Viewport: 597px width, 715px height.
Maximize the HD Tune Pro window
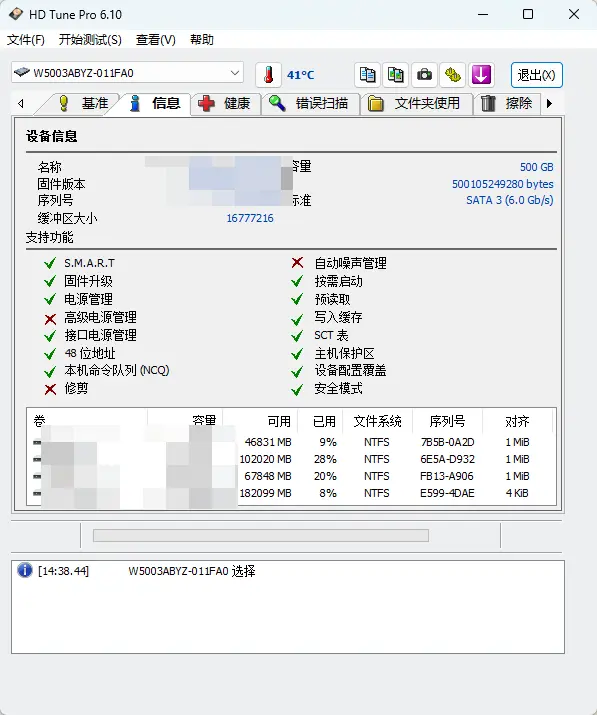pos(528,14)
